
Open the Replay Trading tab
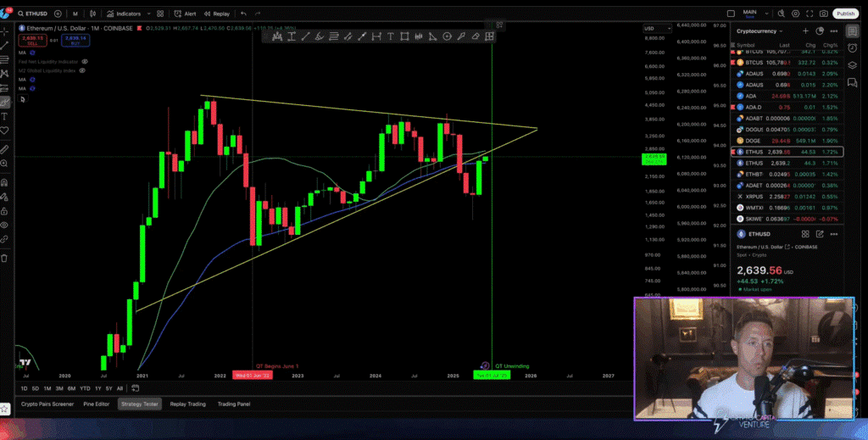pos(187,404)
